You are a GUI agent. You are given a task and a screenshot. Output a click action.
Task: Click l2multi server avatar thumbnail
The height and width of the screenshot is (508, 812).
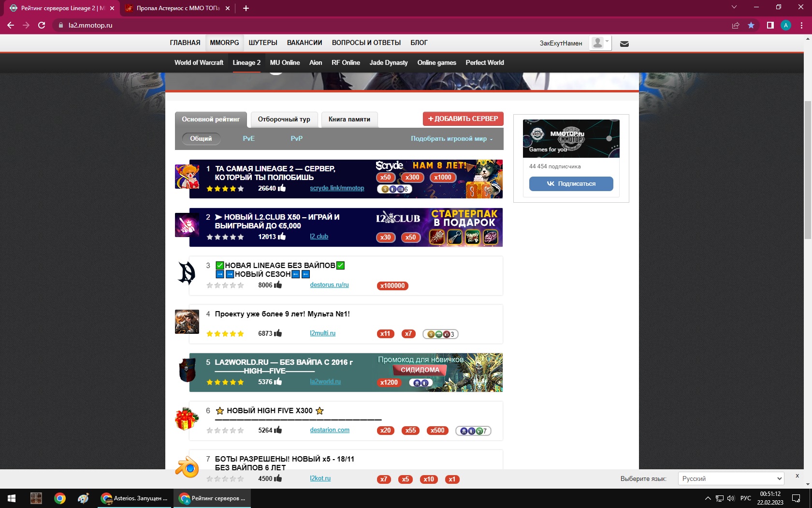(x=187, y=322)
